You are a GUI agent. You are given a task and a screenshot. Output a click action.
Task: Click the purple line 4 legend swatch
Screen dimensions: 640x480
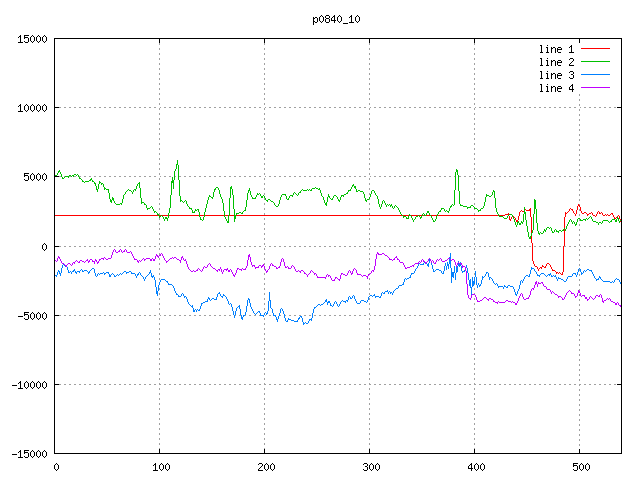point(596,89)
